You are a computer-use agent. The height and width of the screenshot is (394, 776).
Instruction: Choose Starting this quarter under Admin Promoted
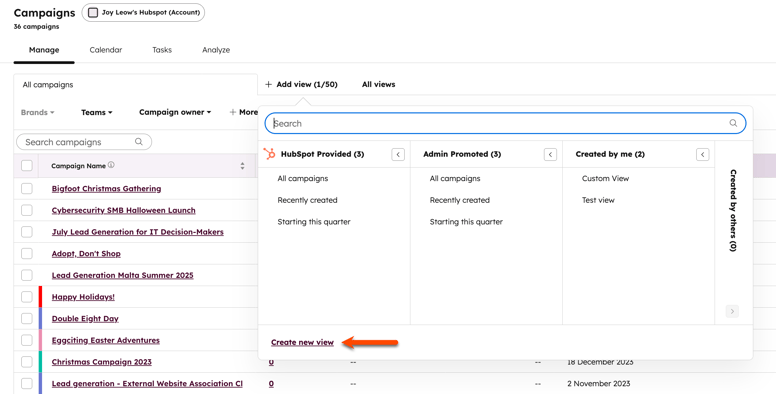(466, 222)
